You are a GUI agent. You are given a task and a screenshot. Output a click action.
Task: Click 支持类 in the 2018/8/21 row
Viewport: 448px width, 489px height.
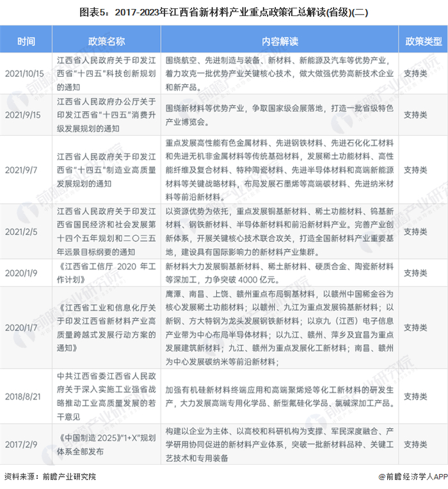coord(415,396)
